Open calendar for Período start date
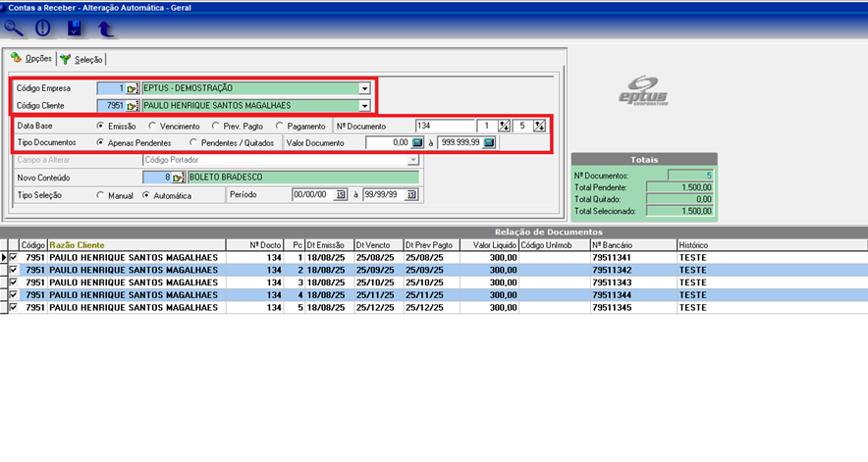 [x=340, y=195]
